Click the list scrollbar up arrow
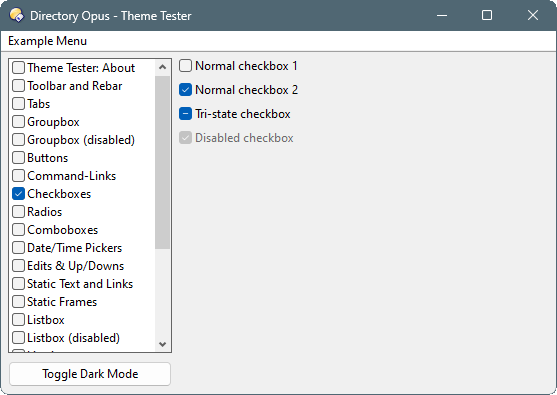 [x=162, y=67]
